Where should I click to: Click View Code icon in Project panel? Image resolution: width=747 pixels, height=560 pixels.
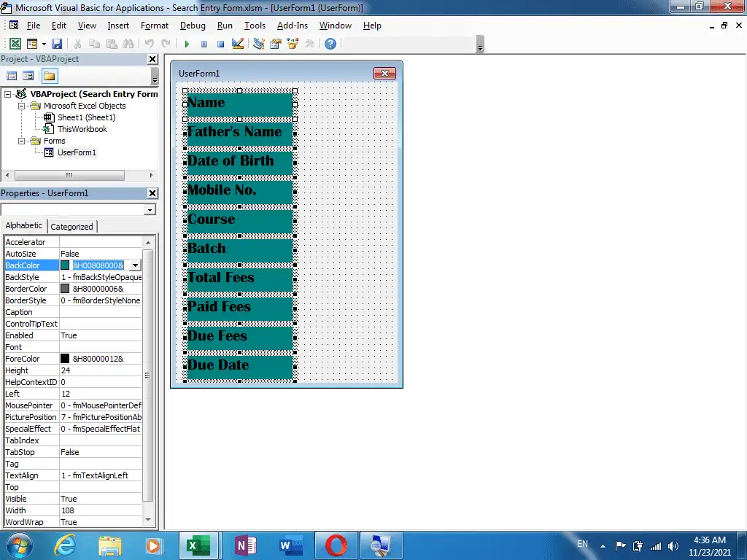(12, 76)
